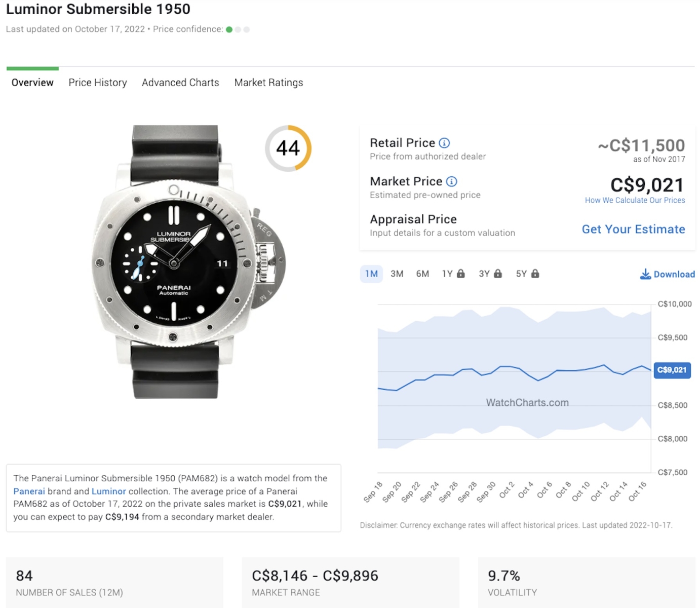Switch chart to 6M range
700x608 pixels.
(x=422, y=274)
